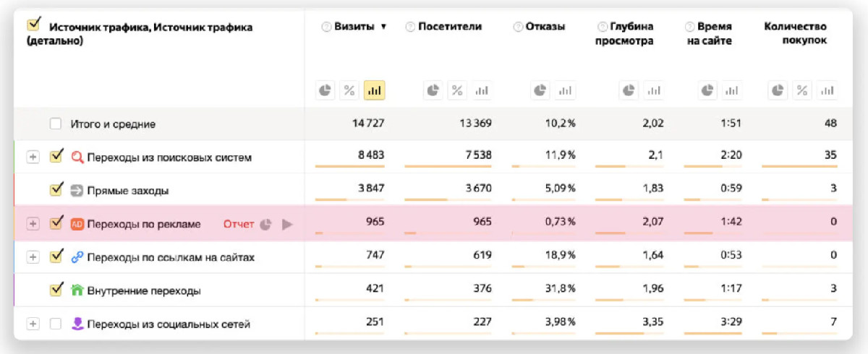Viewport: 868px width, 354px height.
Task: Uncheck Прямые заходы checkbox
Action: 56,189
